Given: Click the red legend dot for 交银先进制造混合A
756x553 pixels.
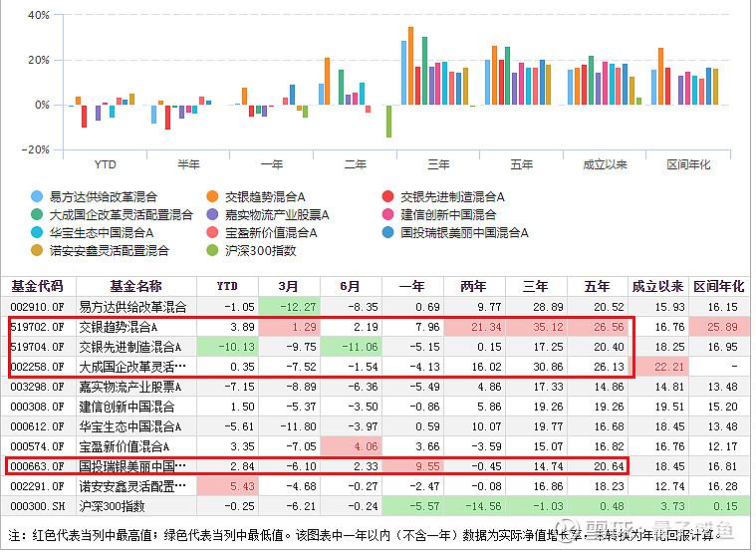Looking at the screenshot, I should (x=387, y=196).
